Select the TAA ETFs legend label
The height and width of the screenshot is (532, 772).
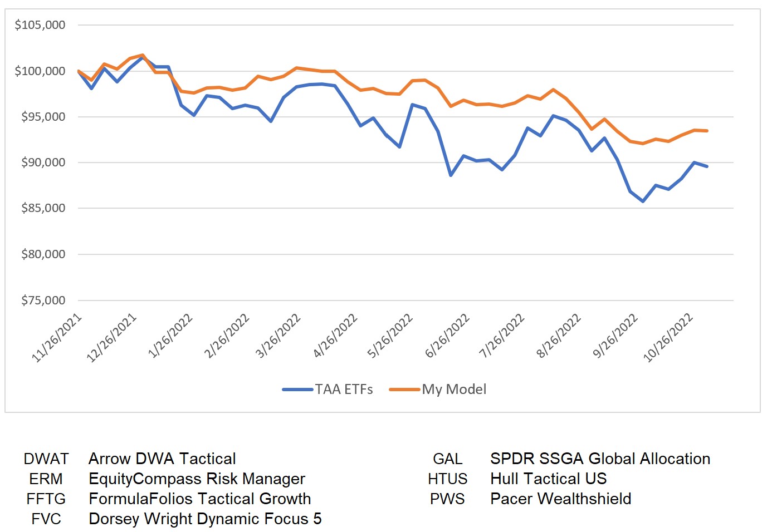click(344, 390)
